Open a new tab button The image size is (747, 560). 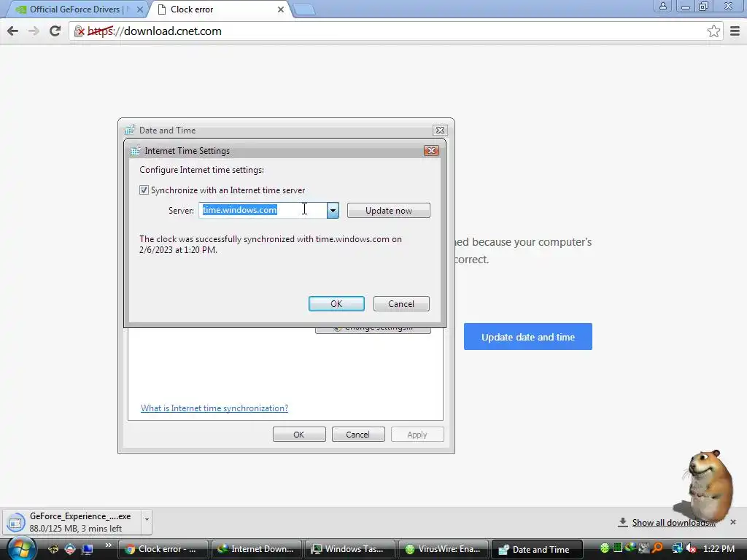coord(304,9)
